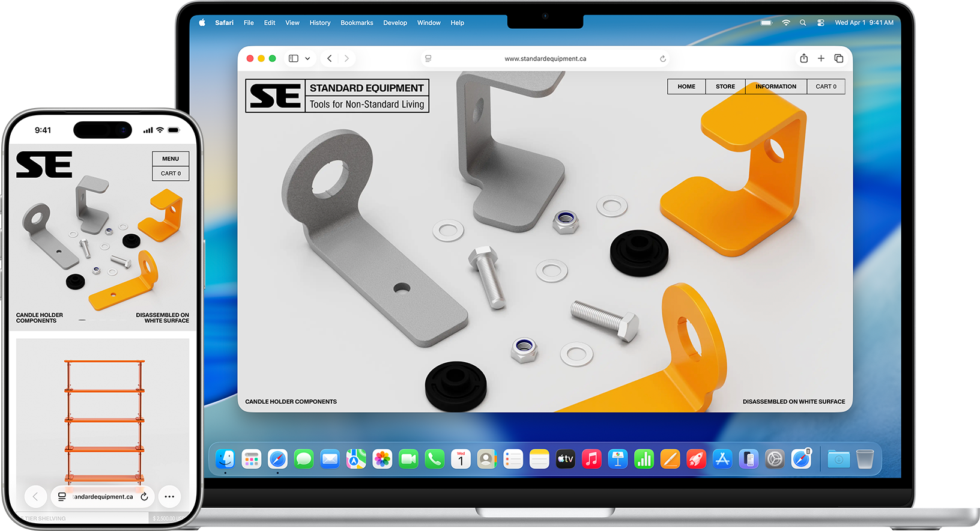Open Reminders in the Dock

pyautogui.click(x=513, y=460)
